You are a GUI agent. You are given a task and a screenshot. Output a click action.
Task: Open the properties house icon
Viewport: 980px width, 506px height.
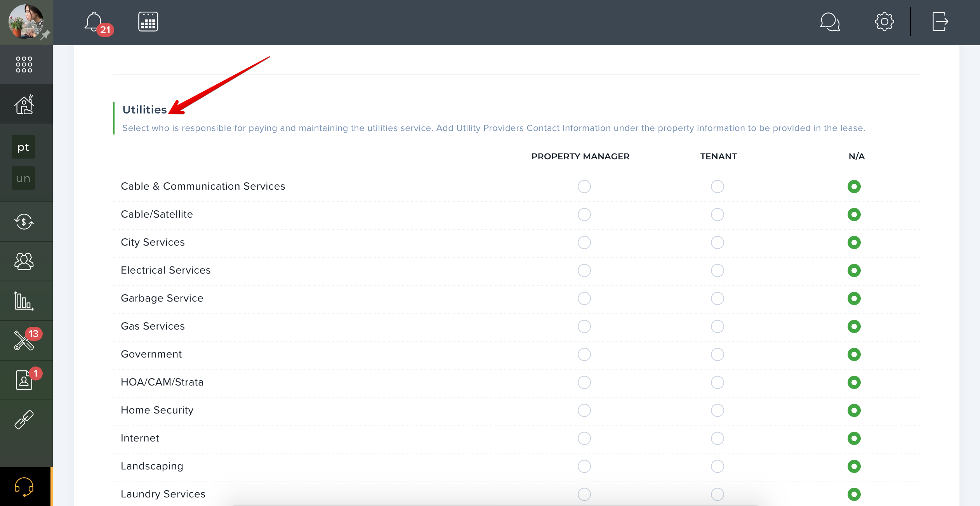click(x=24, y=105)
